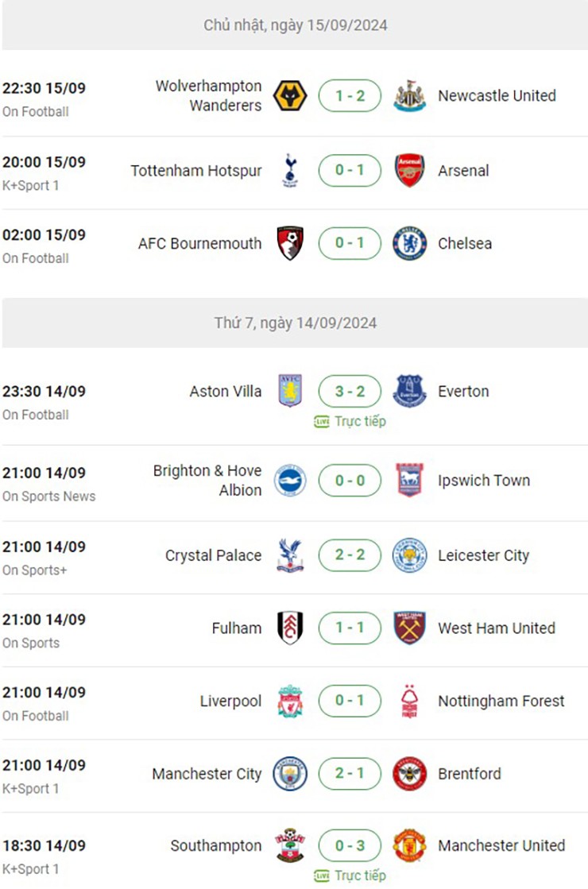Open the 1 - 2 Wolves-Newcastle score button
The image size is (588, 889).
pyautogui.click(x=350, y=96)
